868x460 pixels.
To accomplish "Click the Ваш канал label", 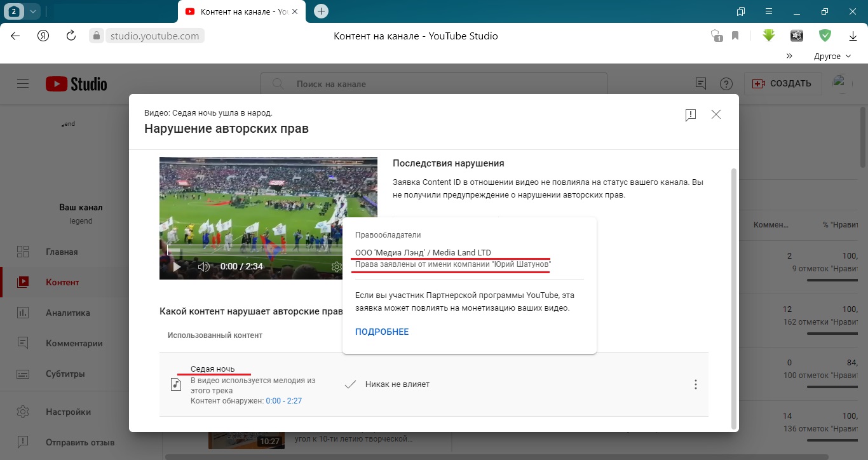I will point(81,207).
